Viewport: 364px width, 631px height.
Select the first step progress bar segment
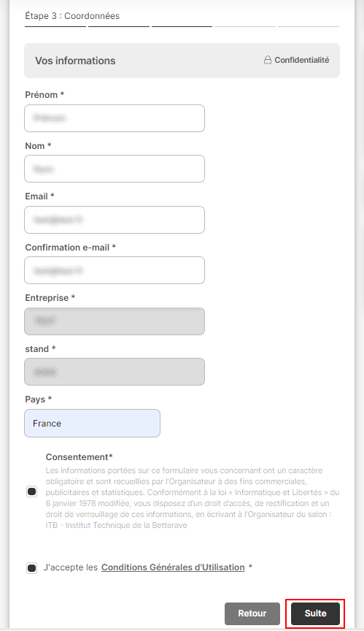pos(55,26)
